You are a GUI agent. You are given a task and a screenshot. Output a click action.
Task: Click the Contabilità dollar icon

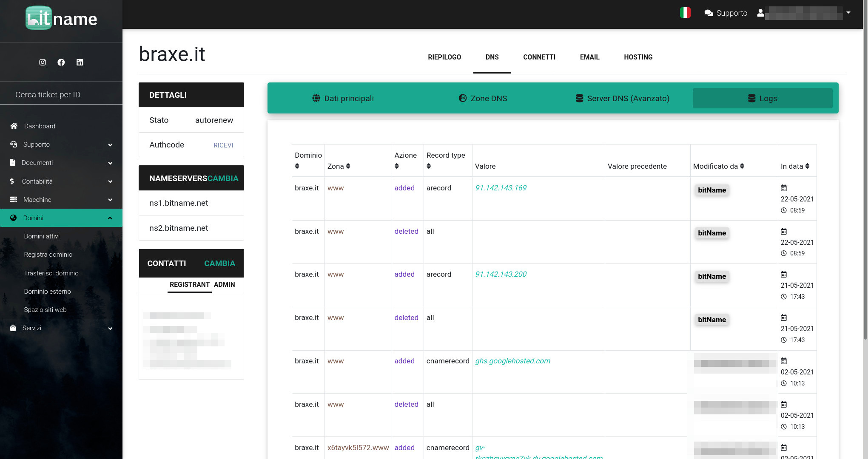point(12,181)
